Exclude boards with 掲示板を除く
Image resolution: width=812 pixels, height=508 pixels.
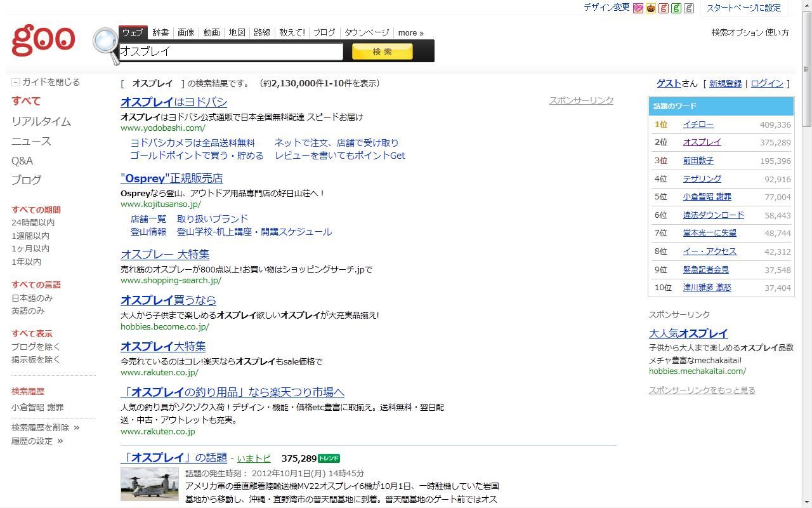coord(36,359)
